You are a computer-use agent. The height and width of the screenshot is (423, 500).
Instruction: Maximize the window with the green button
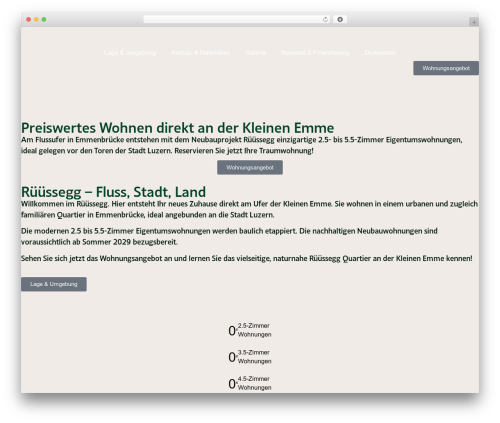[x=44, y=19]
